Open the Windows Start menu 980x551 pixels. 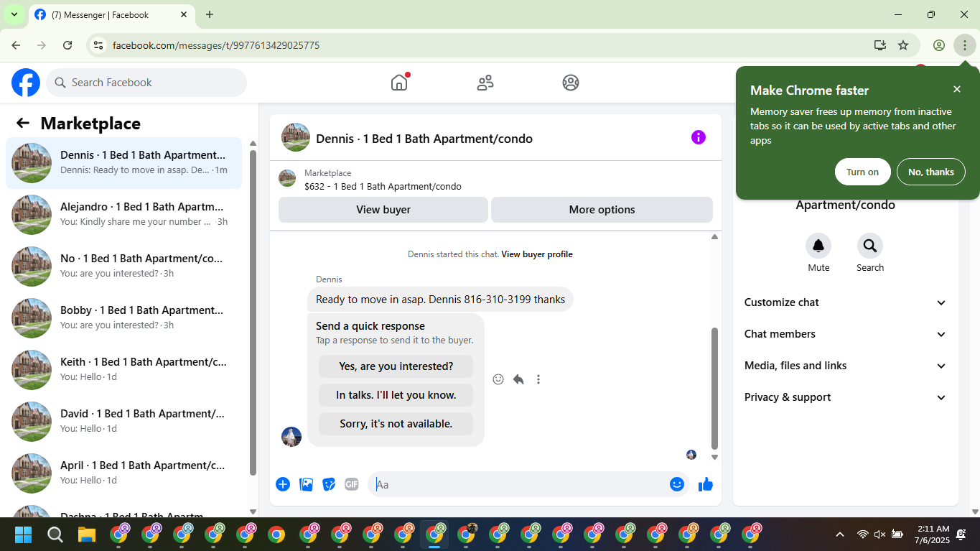click(x=23, y=534)
